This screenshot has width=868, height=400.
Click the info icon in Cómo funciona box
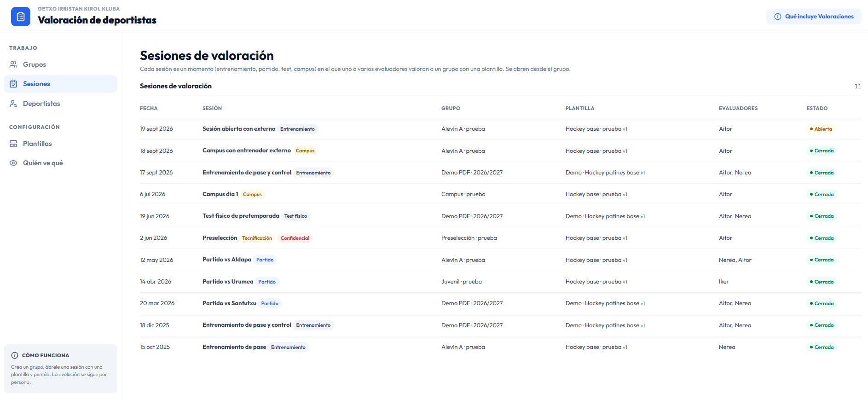click(x=15, y=355)
